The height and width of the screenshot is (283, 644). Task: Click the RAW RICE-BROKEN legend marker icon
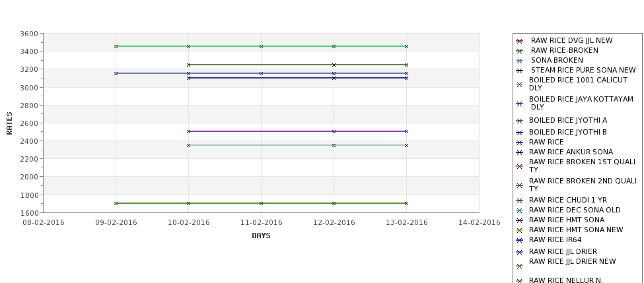519,51
